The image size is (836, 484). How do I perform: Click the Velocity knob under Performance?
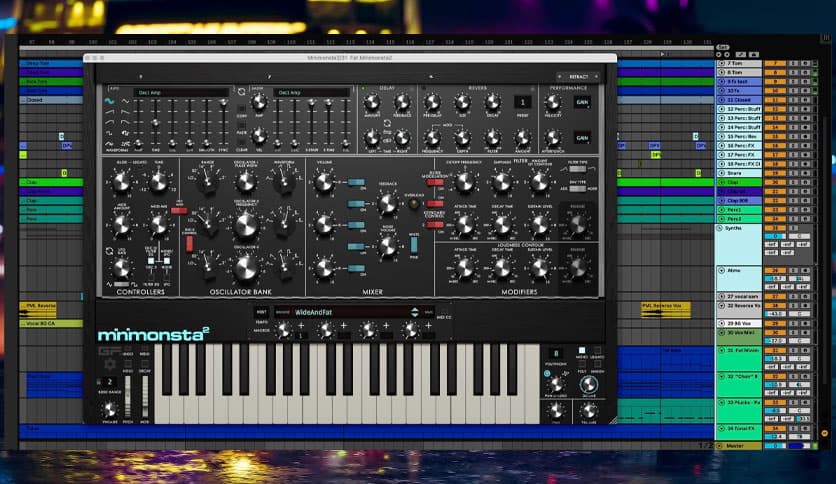click(x=553, y=103)
